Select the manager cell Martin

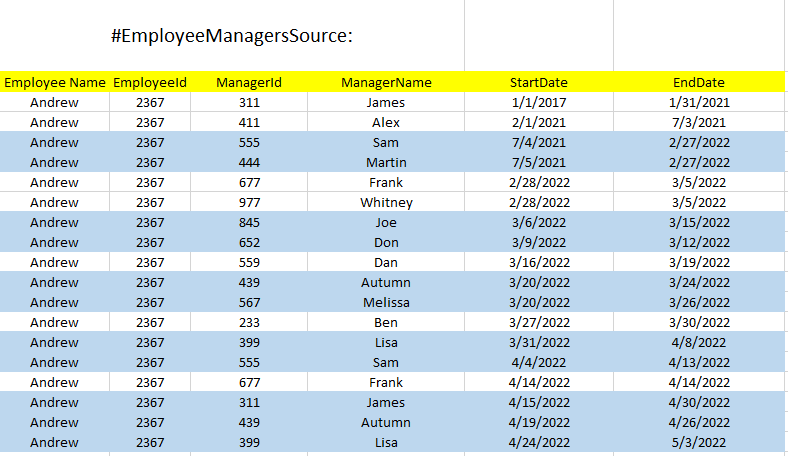tap(386, 162)
